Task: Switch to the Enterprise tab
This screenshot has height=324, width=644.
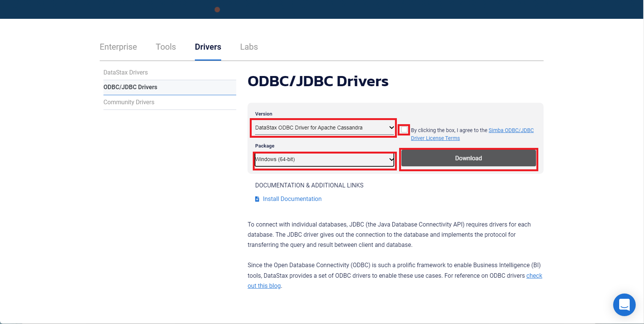Action: coord(118,47)
